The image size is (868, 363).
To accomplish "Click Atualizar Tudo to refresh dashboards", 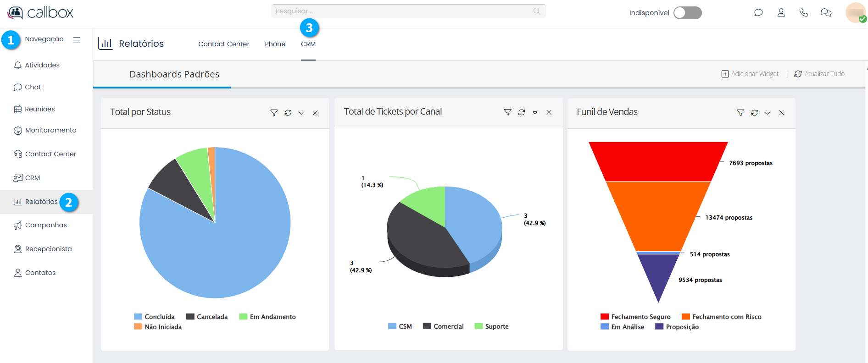I will [x=819, y=74].
